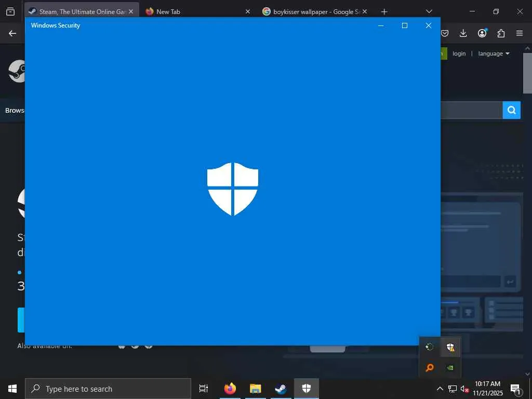Switch to the New Tab tab
532x399 pixels.
point(197,11)
